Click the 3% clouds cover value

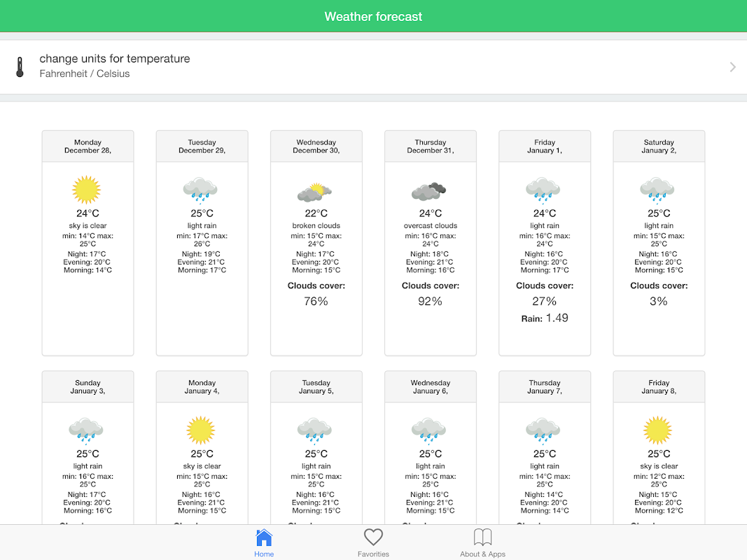[x=659, y=302]
